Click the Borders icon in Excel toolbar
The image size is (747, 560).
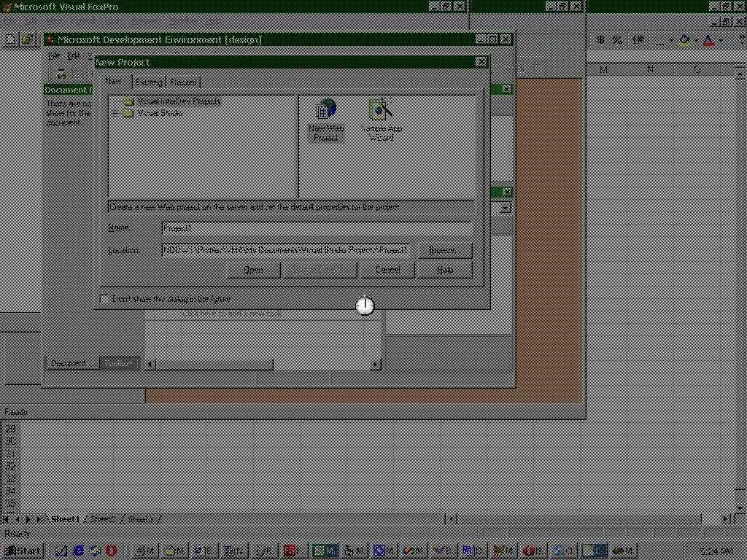(x=659, y=41)
